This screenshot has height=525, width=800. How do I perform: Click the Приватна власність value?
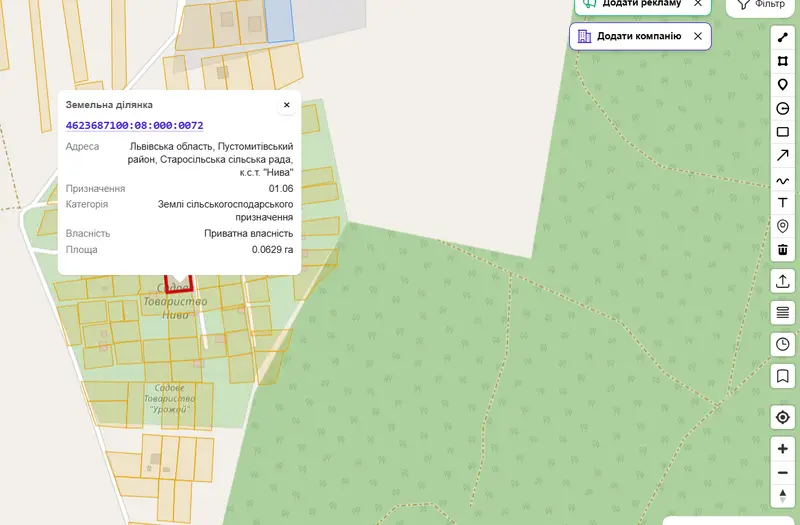248,234
